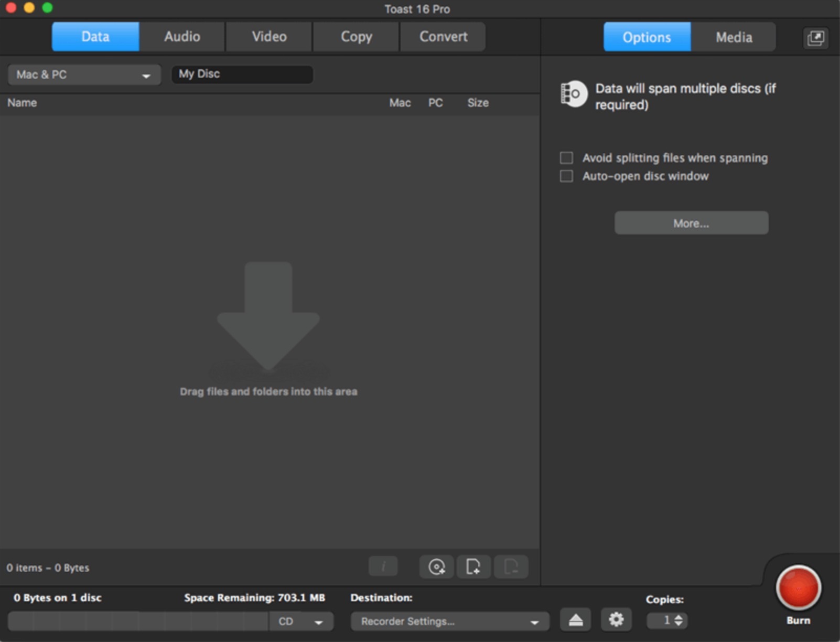Open the Convert tab
Image resolution: width=840 pixels, height=642 pixels.
pos(443,37)
